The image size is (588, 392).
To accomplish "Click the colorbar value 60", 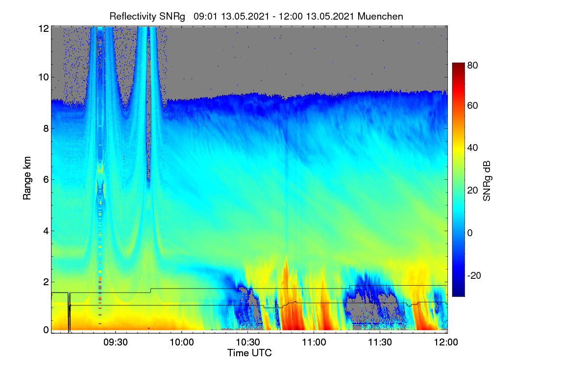I will [x=473, y=105].
